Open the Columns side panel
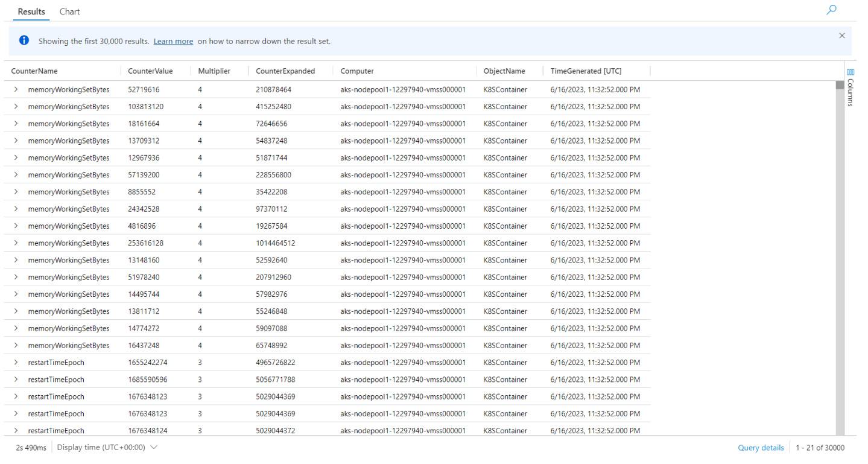The width and height of the screenshot is (868, 464). click(851, 87)
